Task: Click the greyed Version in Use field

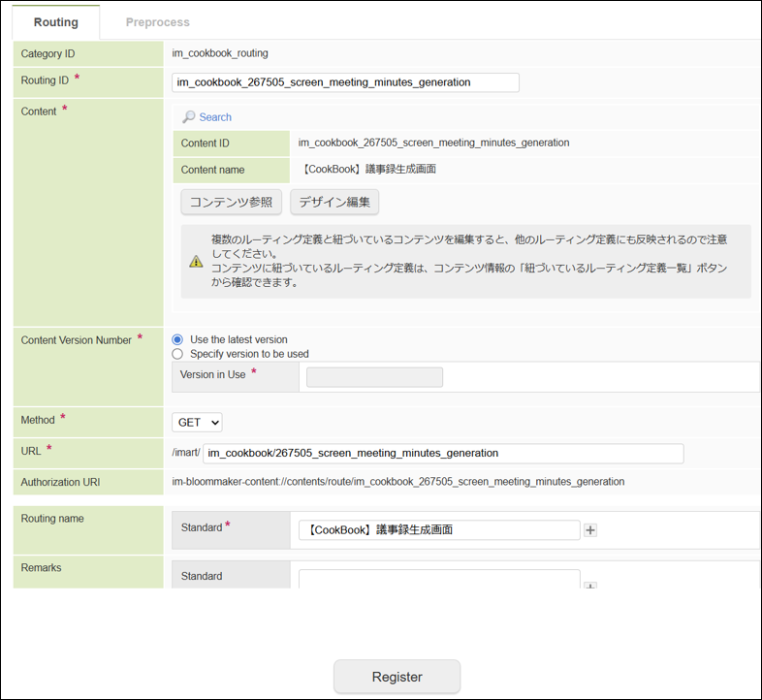Action: 374,377
